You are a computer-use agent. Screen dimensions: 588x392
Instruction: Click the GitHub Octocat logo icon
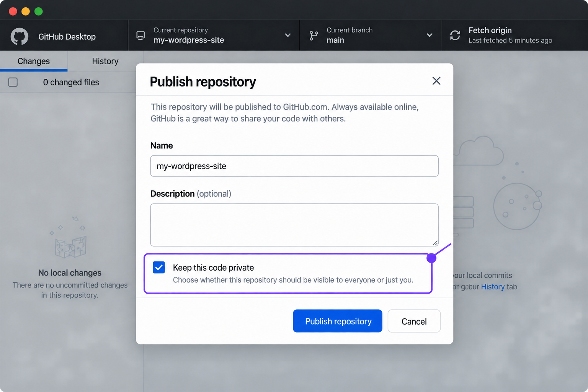(x=19, y=37)
